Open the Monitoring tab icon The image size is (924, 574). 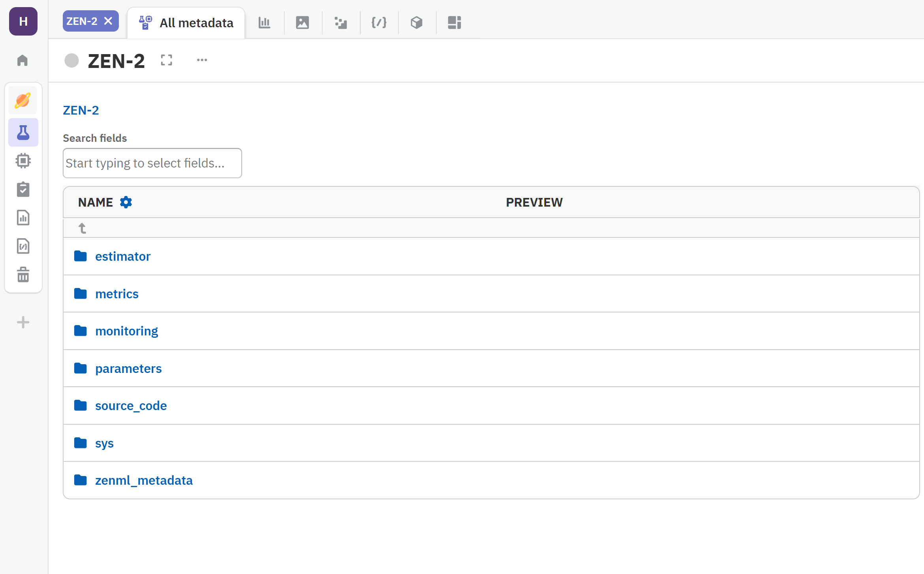click(x=340, y=23)
